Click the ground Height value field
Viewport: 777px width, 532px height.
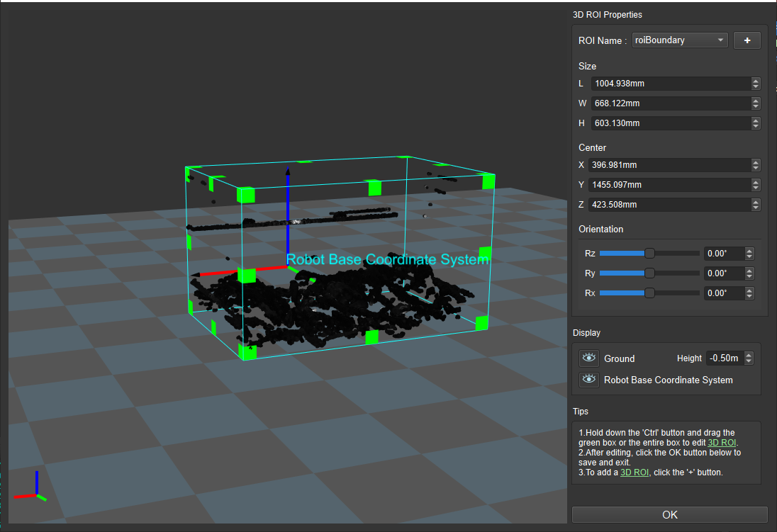[725, 358]
